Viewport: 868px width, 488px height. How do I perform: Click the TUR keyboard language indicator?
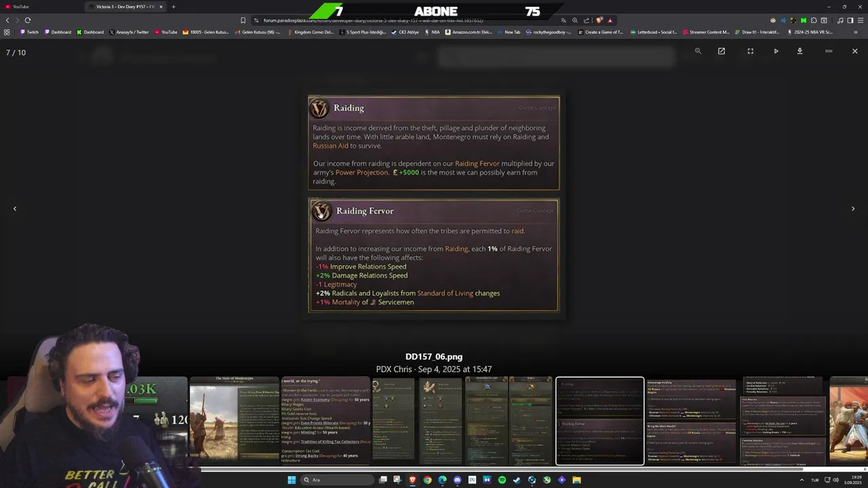pyautogui.click(x=815, y=480)
